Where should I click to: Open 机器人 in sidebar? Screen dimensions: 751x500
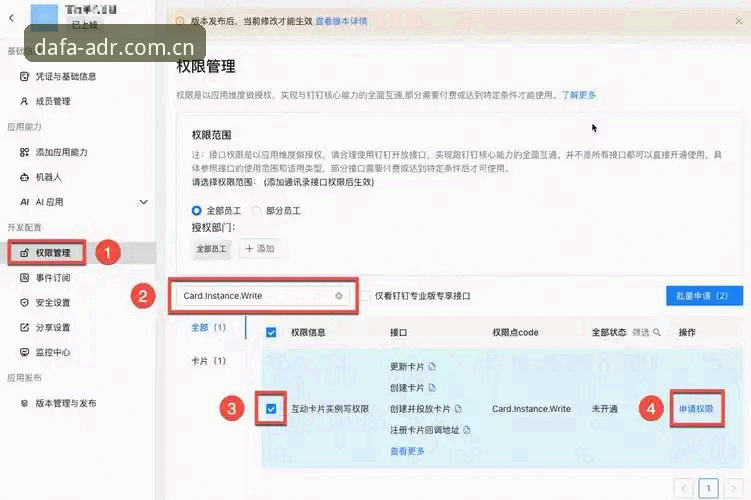pyautogui.click(x=41, y=177)
